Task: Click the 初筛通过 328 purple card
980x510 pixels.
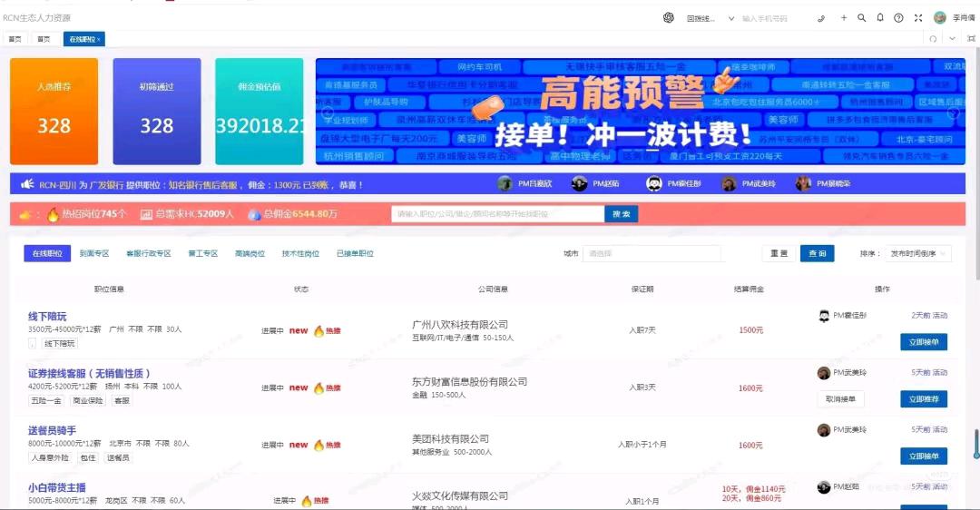Action: 157,112
